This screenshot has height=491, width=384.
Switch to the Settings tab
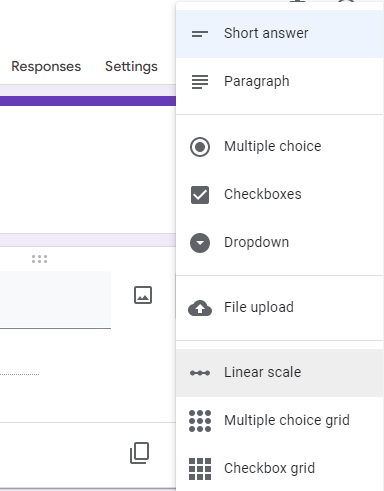(x=131, y=67)
